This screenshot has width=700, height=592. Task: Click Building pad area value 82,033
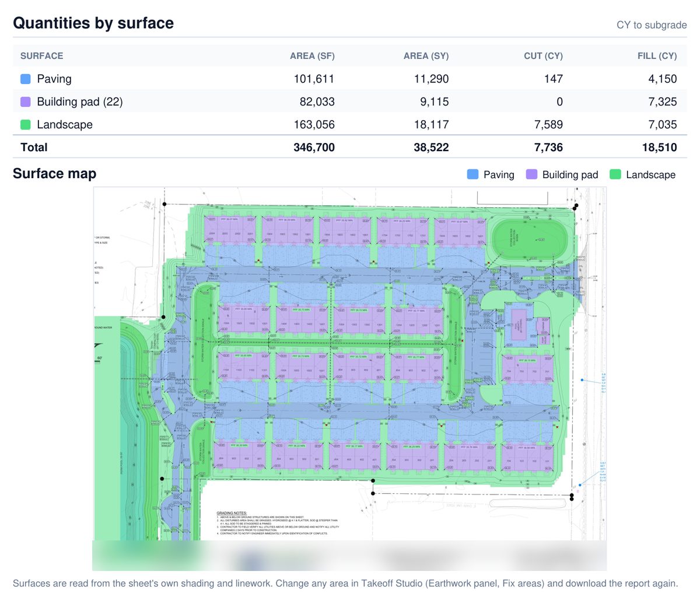pos(317,102)
